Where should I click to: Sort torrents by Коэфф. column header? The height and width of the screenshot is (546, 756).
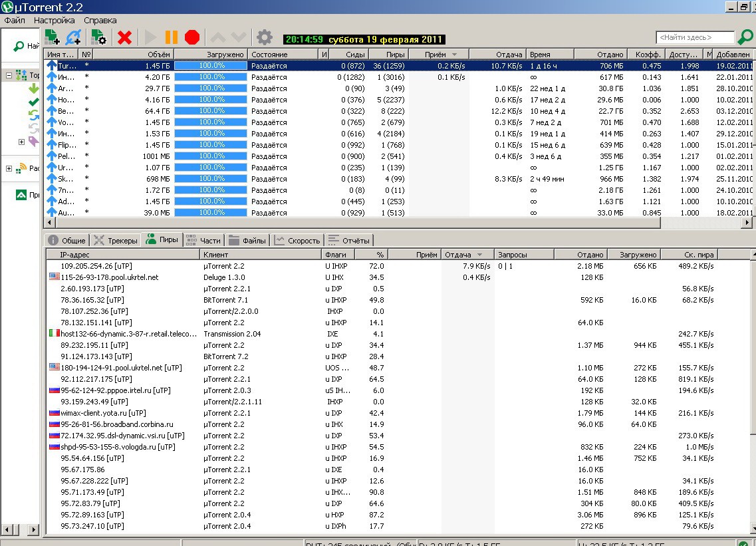click(x=646, y=54)
